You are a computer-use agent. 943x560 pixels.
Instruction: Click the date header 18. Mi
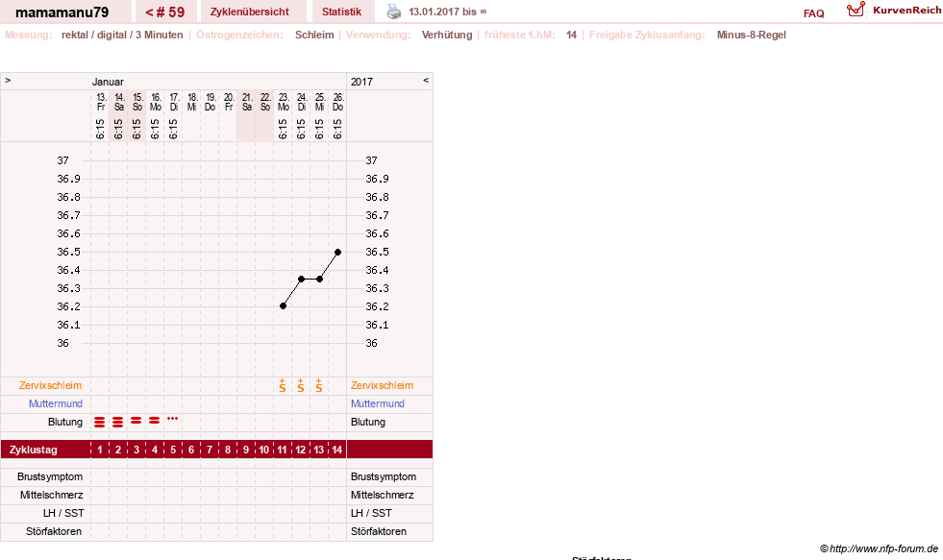[x=192, y=102]
